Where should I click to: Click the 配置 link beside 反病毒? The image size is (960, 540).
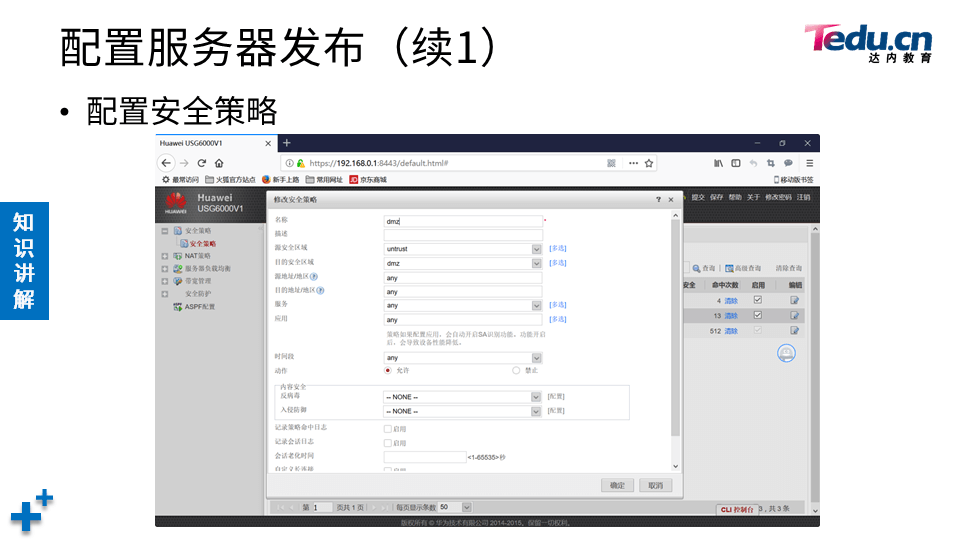point(556,397)
